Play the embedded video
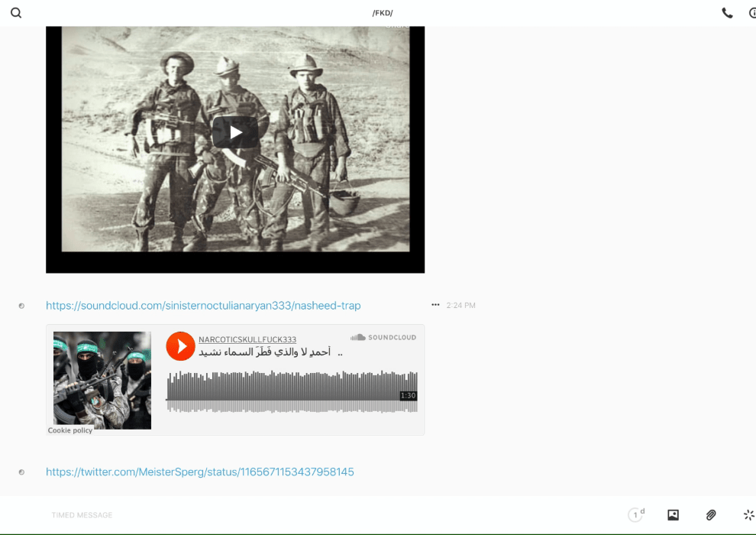The width and height of the screenshot is (756, 535). coord(235,132)
